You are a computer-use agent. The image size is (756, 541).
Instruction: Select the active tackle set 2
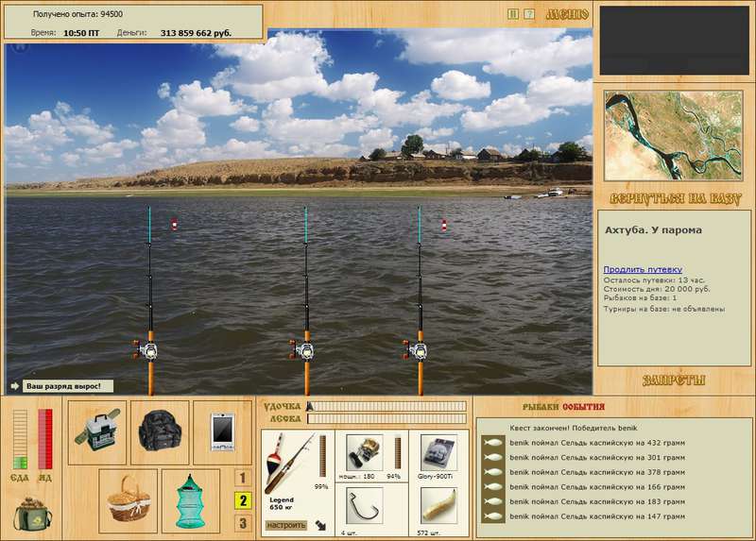point(243,500)
